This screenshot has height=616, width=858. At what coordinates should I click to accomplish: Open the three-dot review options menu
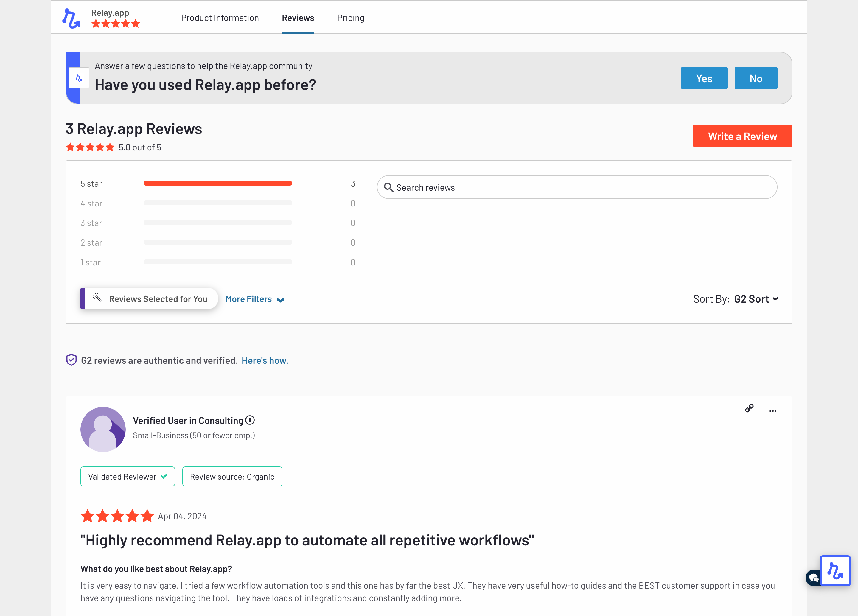[x=772, y=411]
